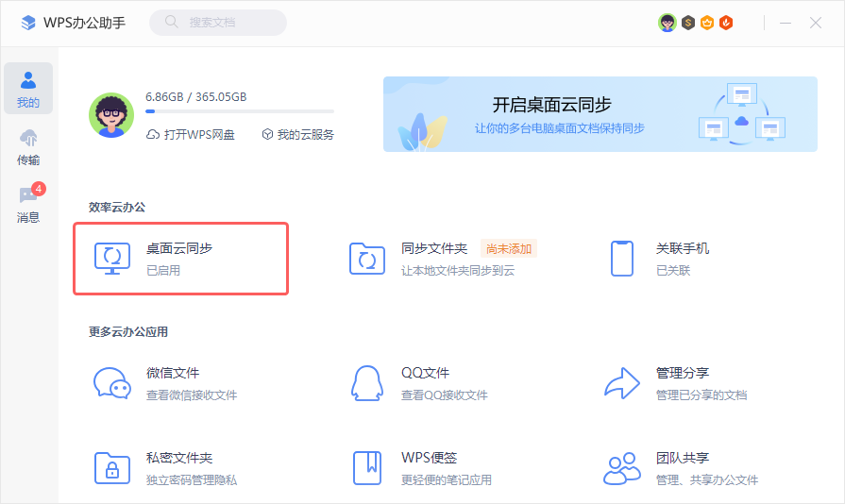Open the 桌面云同步 entry label

coord(179,248)
